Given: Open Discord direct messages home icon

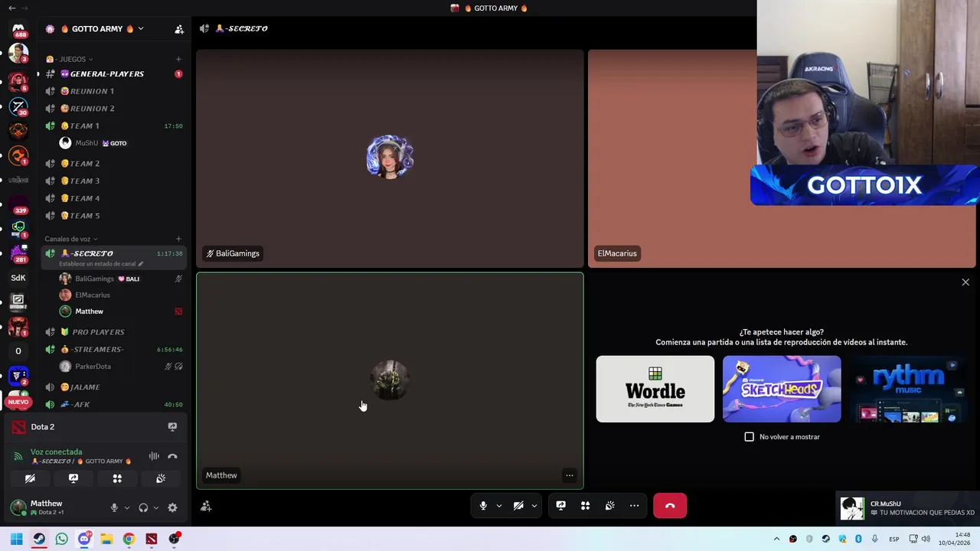Looking at the screenshot, I should pyautogui.click(x=18, y=29).
